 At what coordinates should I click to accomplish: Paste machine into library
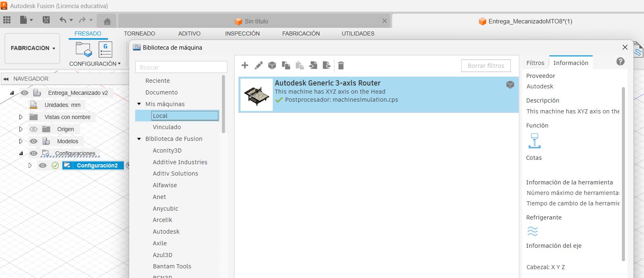click(x=300, y=65)
